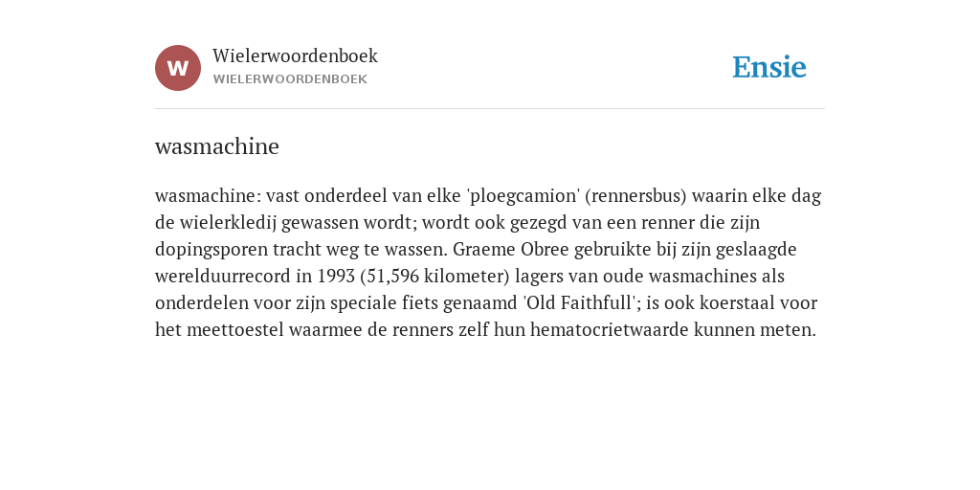980x490 pixels.
Task: Click the word onderdelen starting fifth line
Action: click(202, 303)
